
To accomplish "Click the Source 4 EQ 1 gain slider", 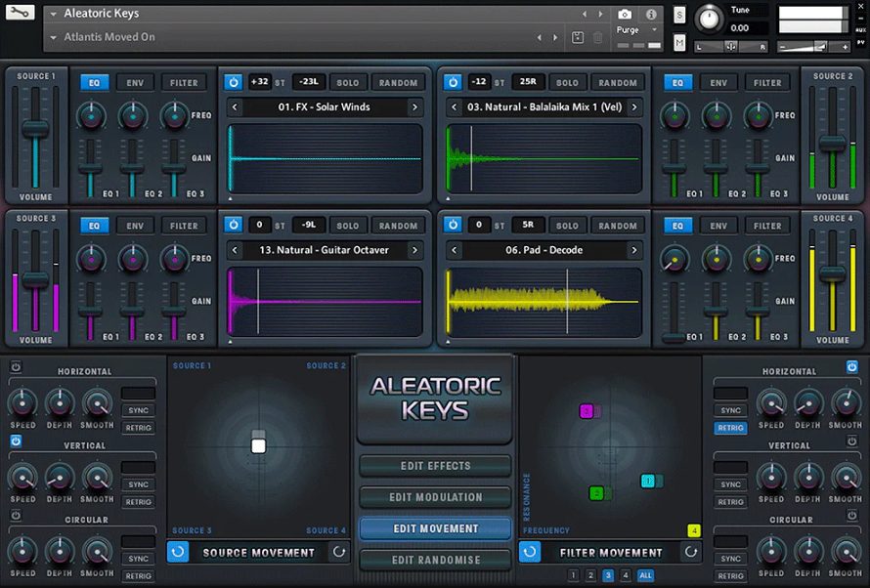I will 674,337.
